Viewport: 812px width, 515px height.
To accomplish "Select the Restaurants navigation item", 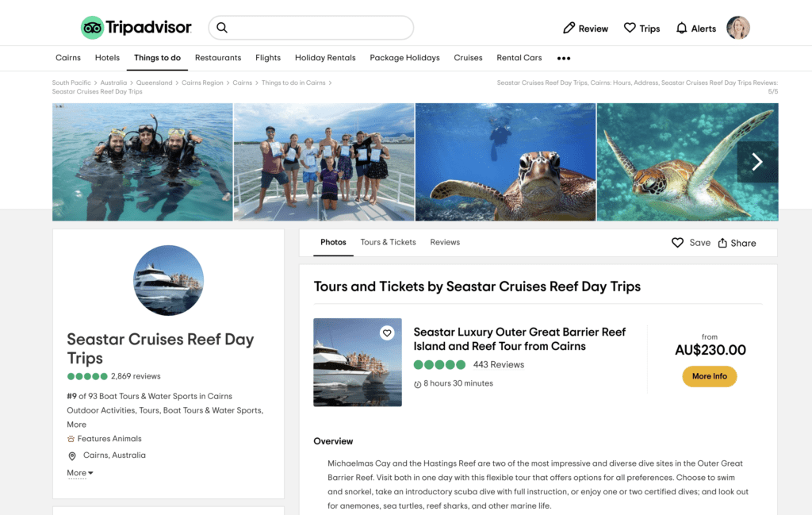I will [218, 58].
